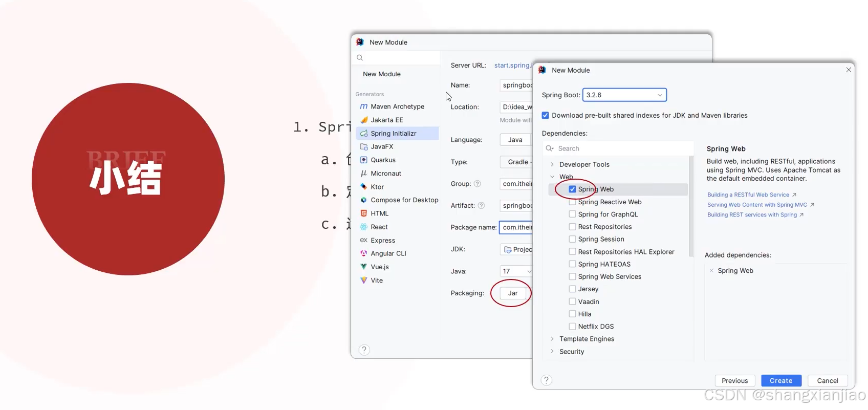Viewport: 868px width, 410px height.
Task: Click the help question mark in front dialog
Action: (x=547, y=380)
